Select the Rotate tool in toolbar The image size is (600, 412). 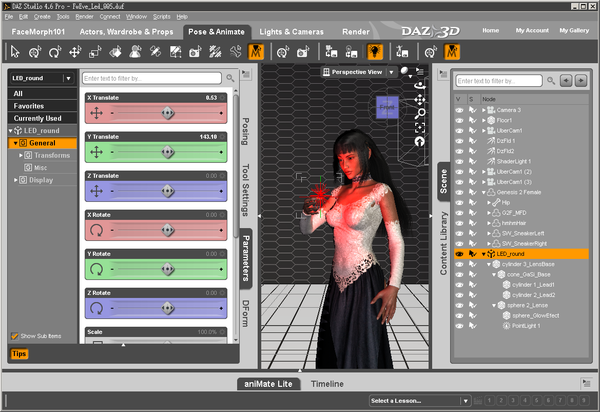point(55,52)
